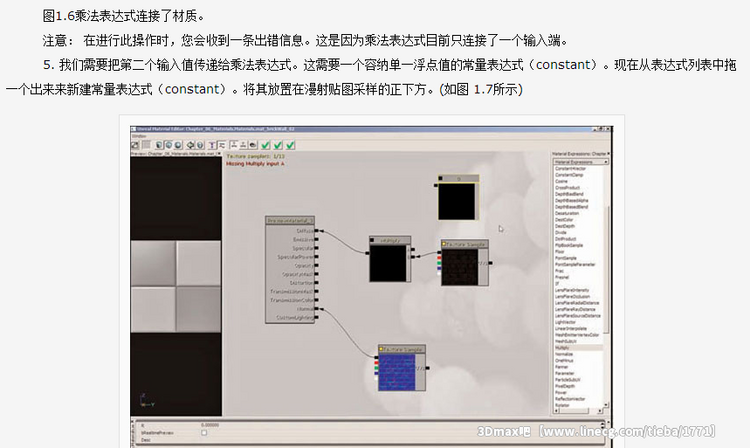Select Divide in the expressions list
This screenshot has height=448, width=750.
(x=561, y=232)
